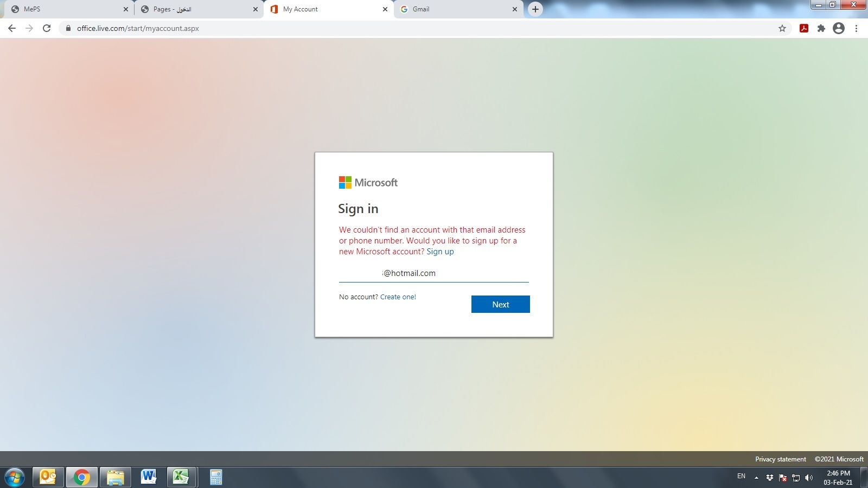Bookmark this page with the star icon
The image size is (868, 488).
[x=782, y=28]
